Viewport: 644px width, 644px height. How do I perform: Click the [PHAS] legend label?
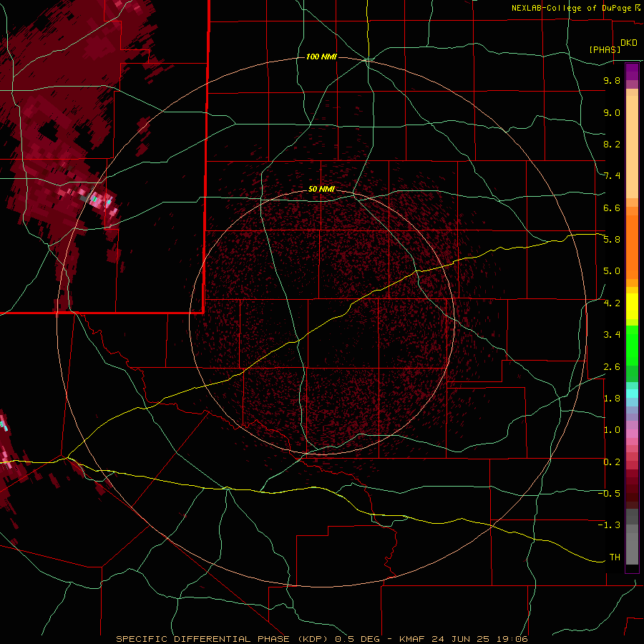(605, 49)
